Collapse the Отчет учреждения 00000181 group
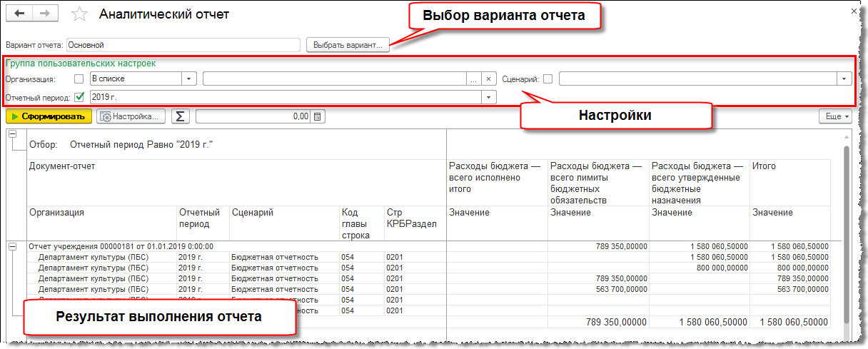This screenshot has height=349, width=868. (x=12, y=246)
